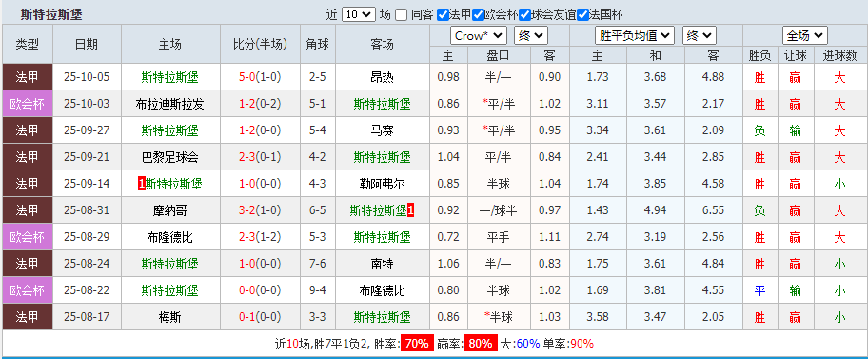This screenshot has height=359, width=868.
Task: Click the 4.94 draw odds value
Action: click(x=655, y=210)
